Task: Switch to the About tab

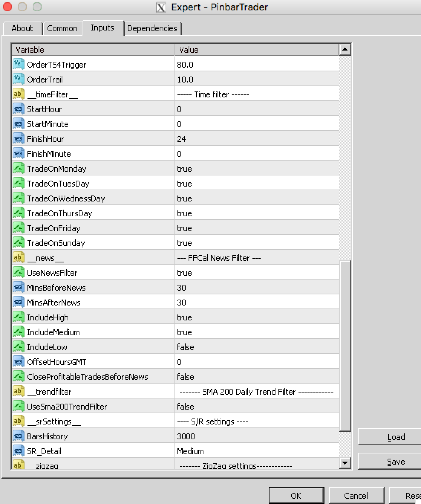Action: pyautogui.click(x=22, y=28)
